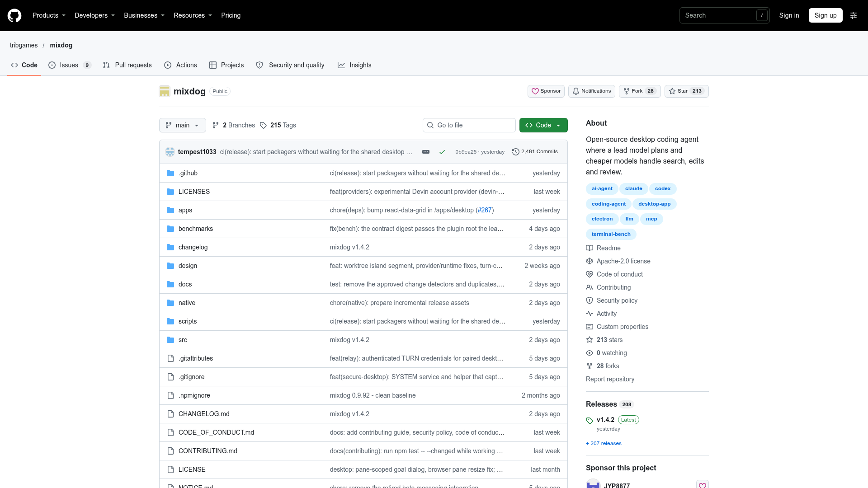Click the magnifier icon in Go to file

430,125
